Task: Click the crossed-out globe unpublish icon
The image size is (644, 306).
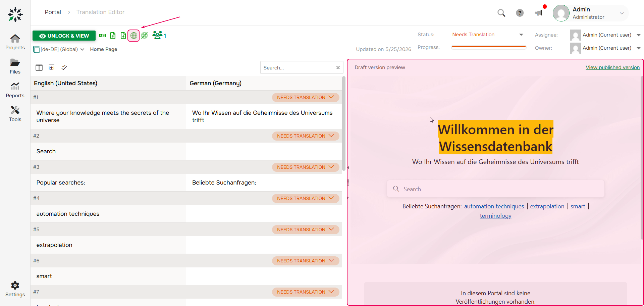Action: 145,36
